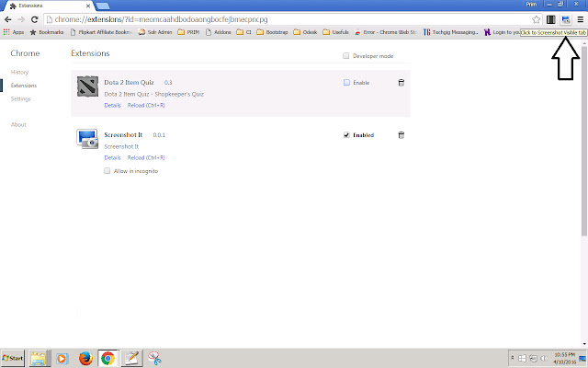Open the Login to Yahoo bookmark
This screenshot has height=368, width=588.
pyautogui.click(x=502, y=32)
